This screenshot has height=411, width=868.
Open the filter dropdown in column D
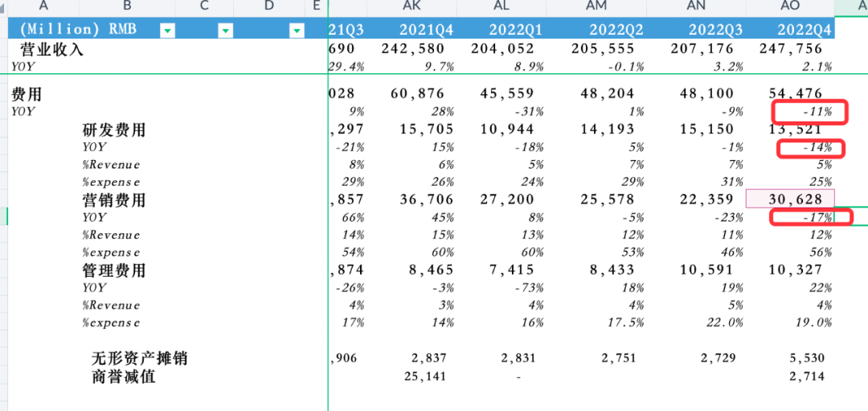pyautogui.click(x=297, y=31)
